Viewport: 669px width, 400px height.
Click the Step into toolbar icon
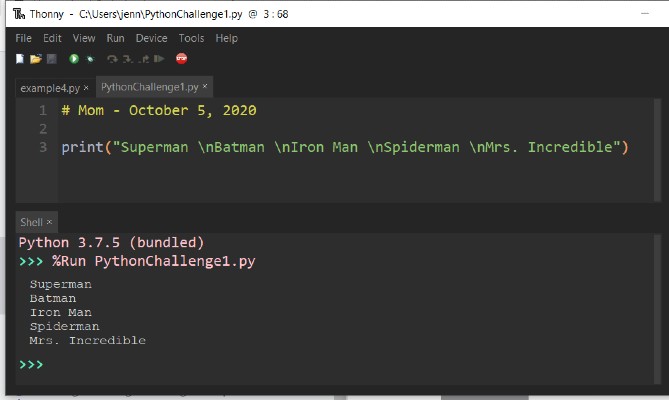pyautogui.click(x=128, y=59)
